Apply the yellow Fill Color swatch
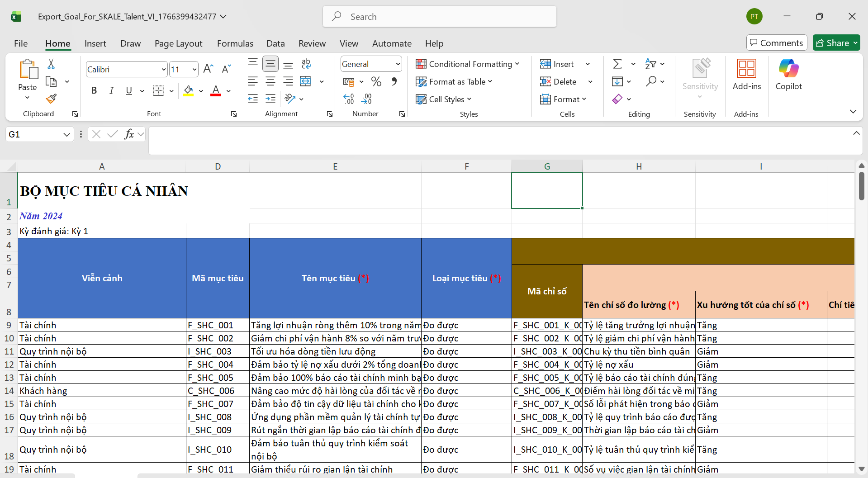 [188, 90]
